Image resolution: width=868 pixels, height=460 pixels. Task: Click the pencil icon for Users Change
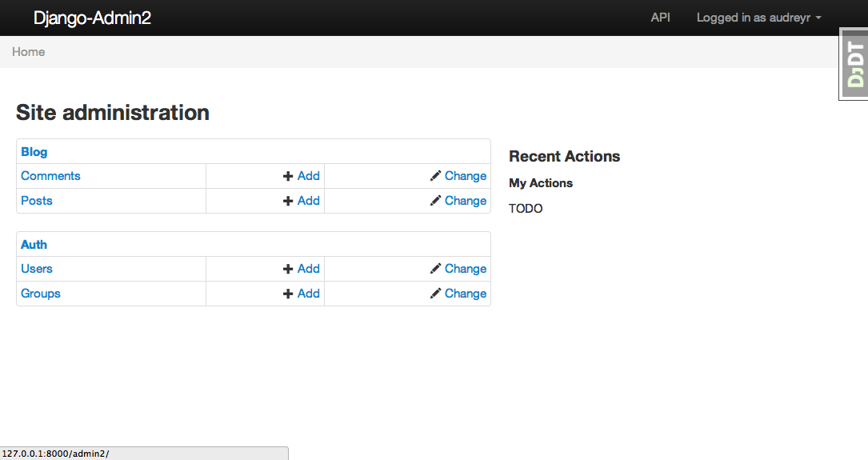435,269
